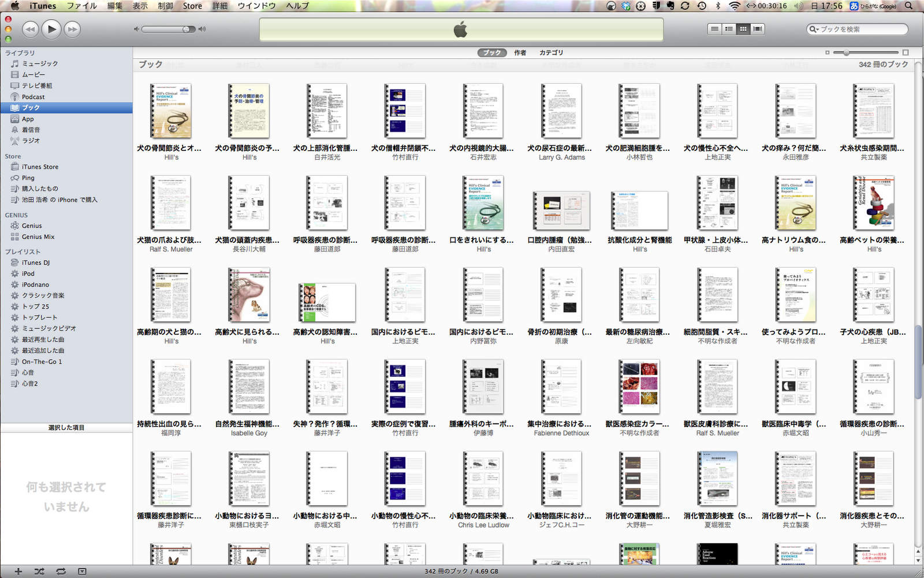Screen dimensions: 924x578
Task: Switch to album list view icon
Action: (x=729, y=29)
